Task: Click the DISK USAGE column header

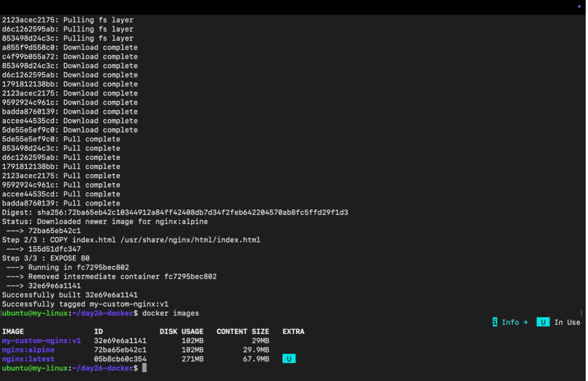Action: click(181, 332)
